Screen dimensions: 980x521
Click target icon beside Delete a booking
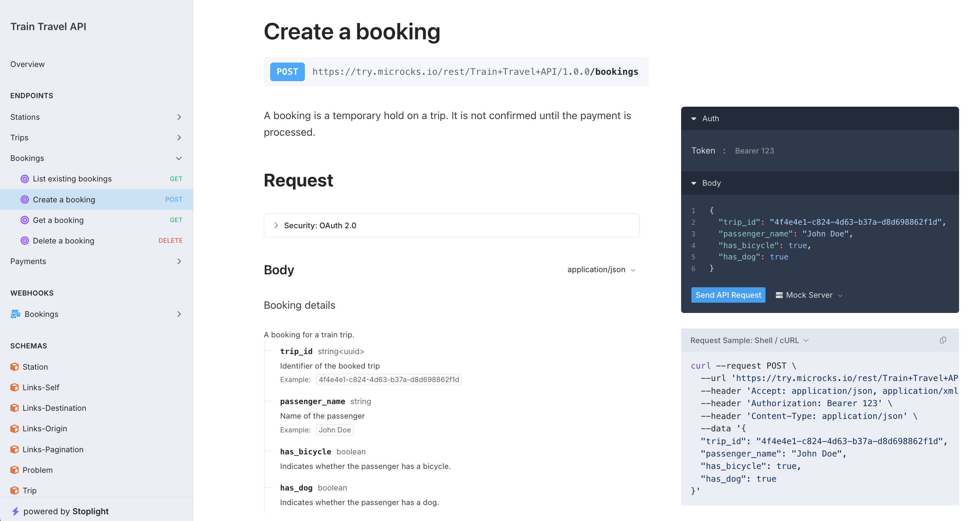25,240
